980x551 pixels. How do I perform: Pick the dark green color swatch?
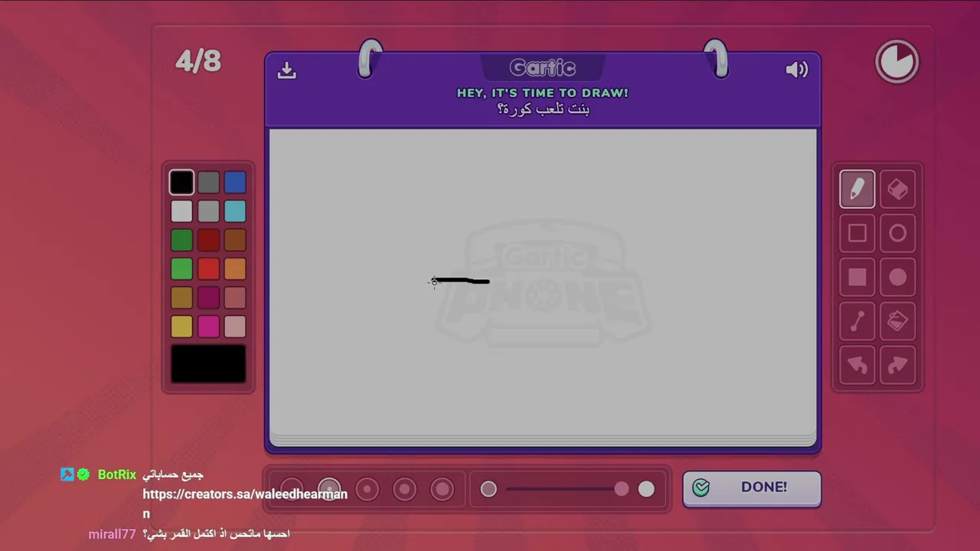pos(181,240)
